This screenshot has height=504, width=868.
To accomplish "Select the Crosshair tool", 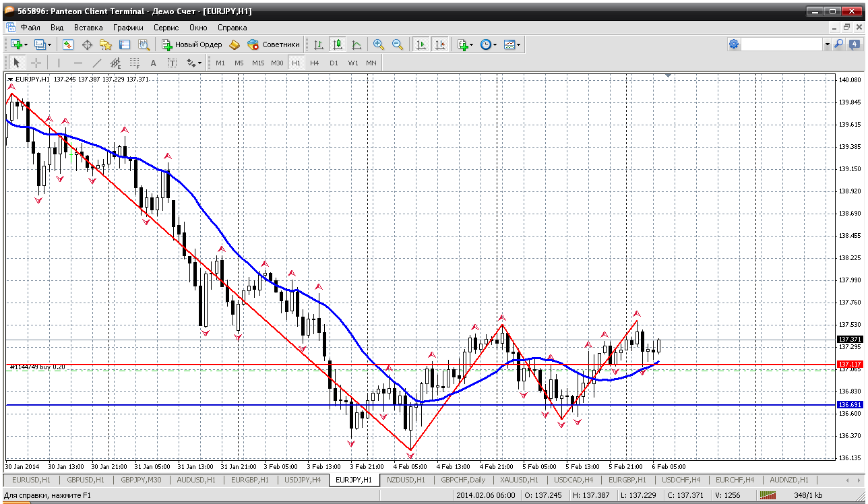I will pyautogui.click(x=36, y=63).
